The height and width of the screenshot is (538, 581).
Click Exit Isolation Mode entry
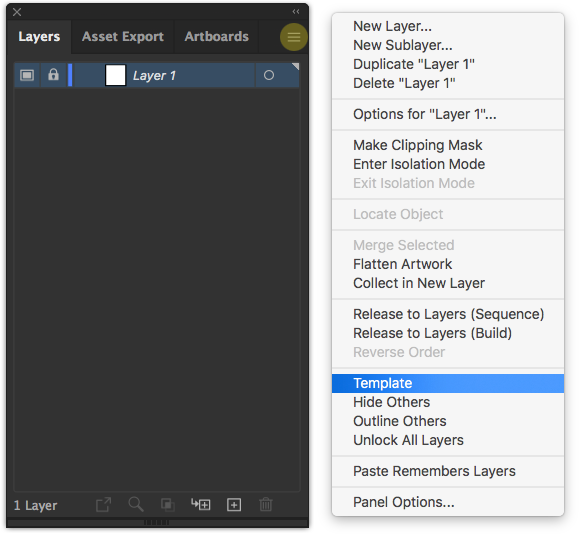pyautogui.click(x=448, y=183)
